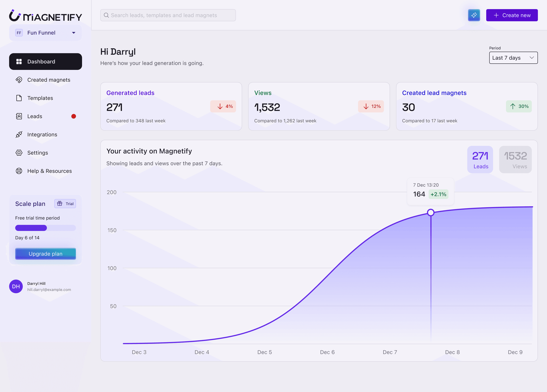
Task: Click the search magnifier icon
Action: 106,15
